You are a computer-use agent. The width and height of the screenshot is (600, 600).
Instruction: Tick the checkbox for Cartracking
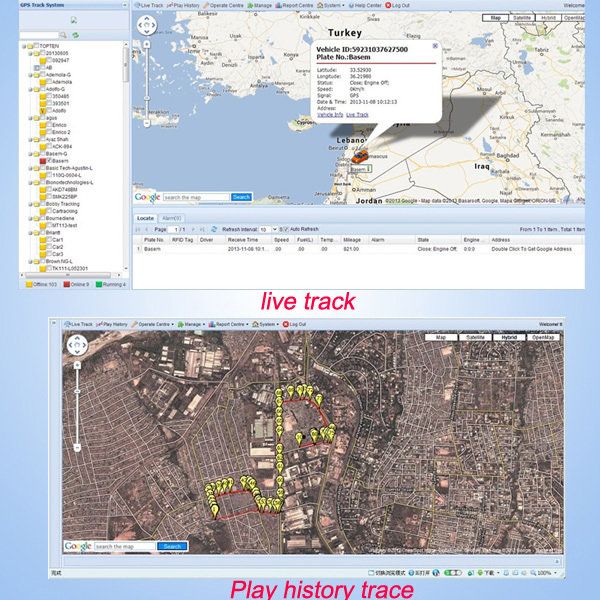(x=49, y=210)
